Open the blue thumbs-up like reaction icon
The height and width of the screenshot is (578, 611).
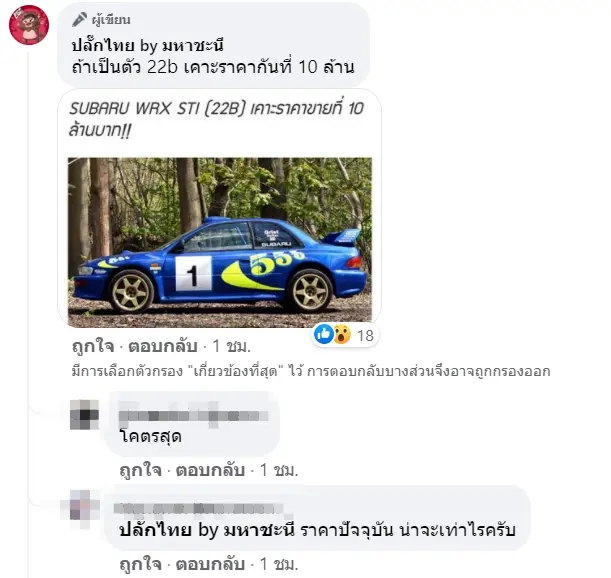tap(323, 334)
